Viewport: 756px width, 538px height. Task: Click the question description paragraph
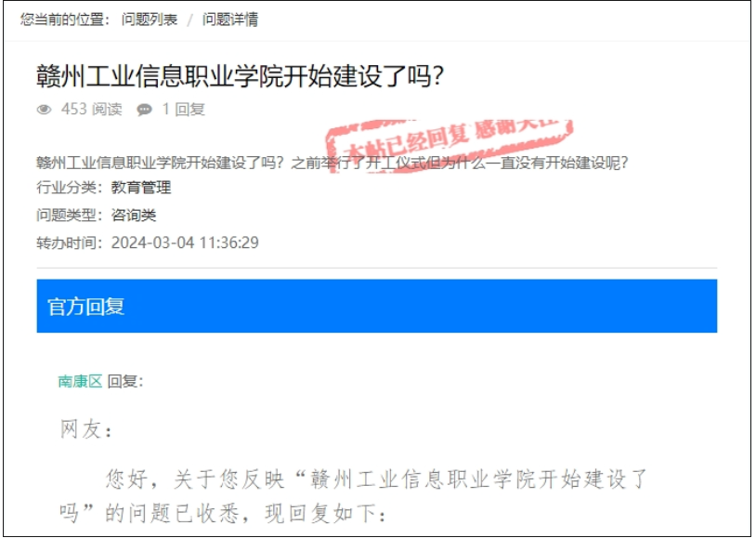click(332, 163)
